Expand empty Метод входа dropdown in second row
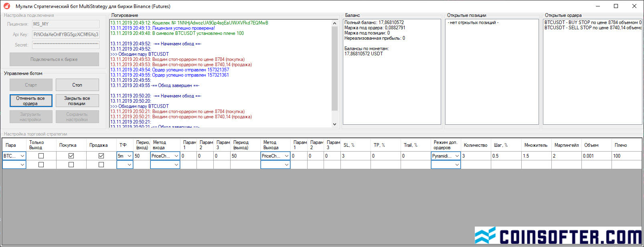Image resolution: width=644 pixels, height=247 pixels. pos(165,164)
